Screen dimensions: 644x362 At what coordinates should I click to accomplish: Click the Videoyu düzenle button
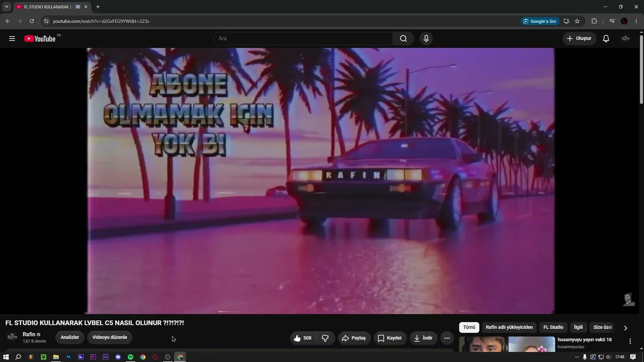[x=110, y=337]
